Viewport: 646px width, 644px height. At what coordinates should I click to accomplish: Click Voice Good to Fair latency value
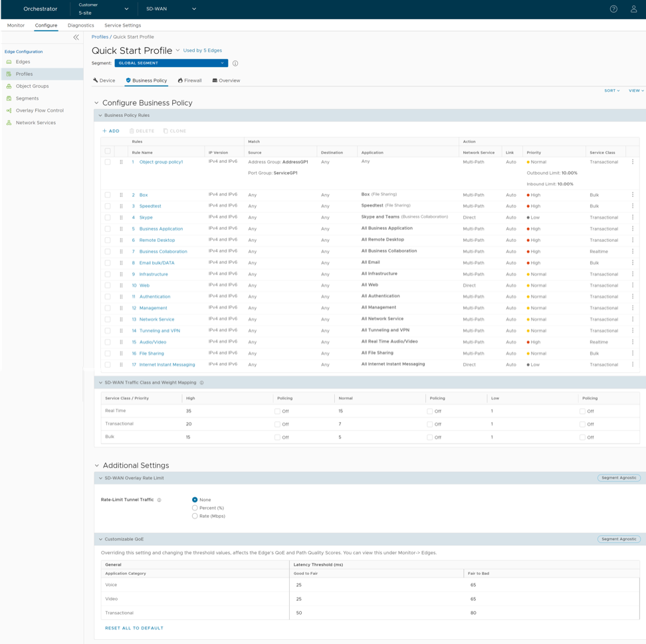click(x=299, y=585)
